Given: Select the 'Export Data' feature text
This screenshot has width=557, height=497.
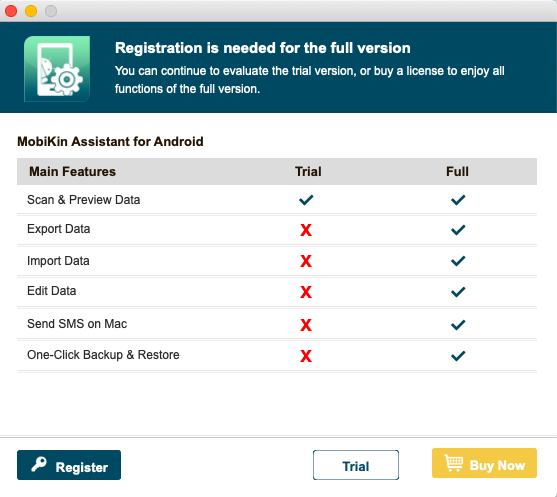Looking at the screenshot, I should [x=59, y=229].
